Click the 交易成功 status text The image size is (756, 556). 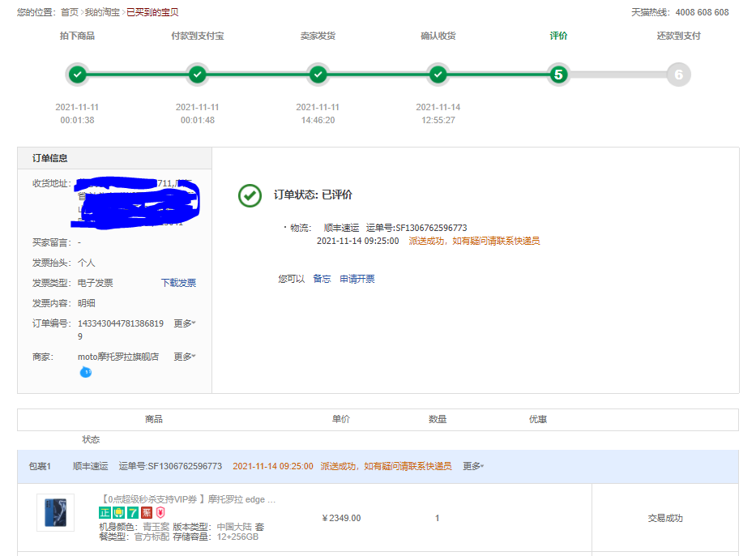pos(665,518)
